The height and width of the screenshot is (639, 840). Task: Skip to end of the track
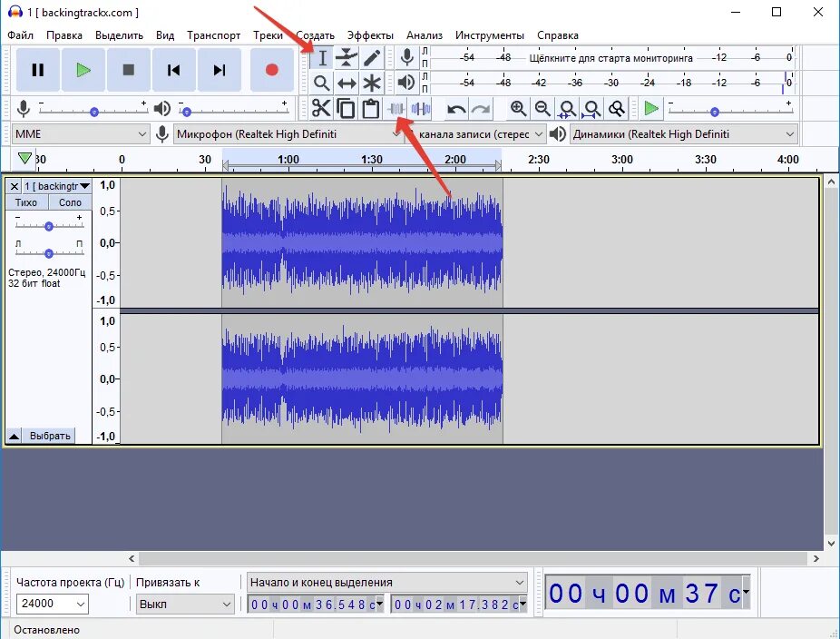220,70
